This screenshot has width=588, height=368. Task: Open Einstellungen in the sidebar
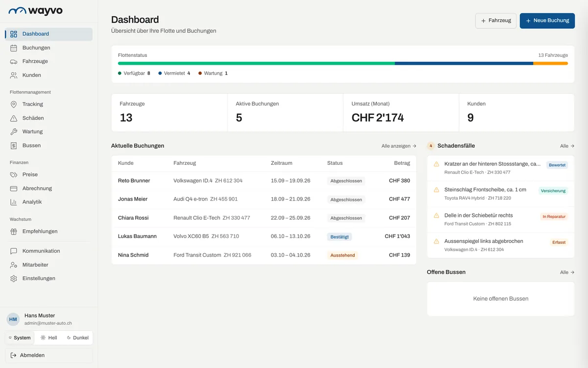pyautogui.click(x=49, y=278)
